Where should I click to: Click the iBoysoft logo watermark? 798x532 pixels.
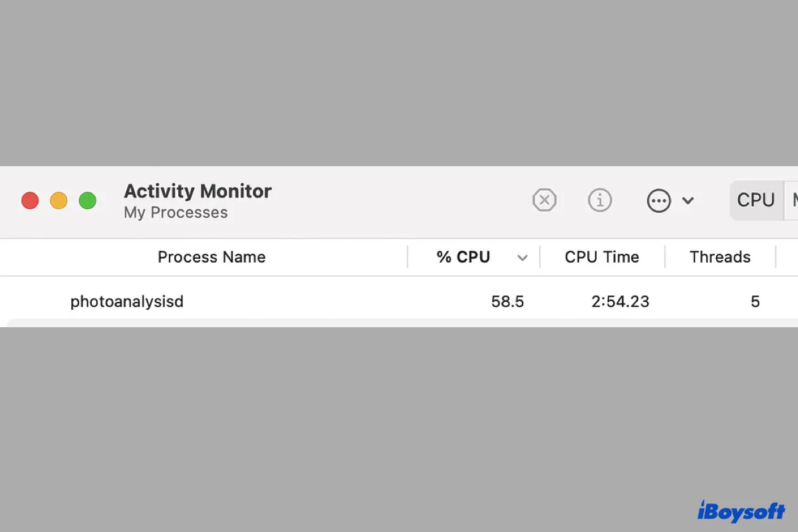coord(741,511)
